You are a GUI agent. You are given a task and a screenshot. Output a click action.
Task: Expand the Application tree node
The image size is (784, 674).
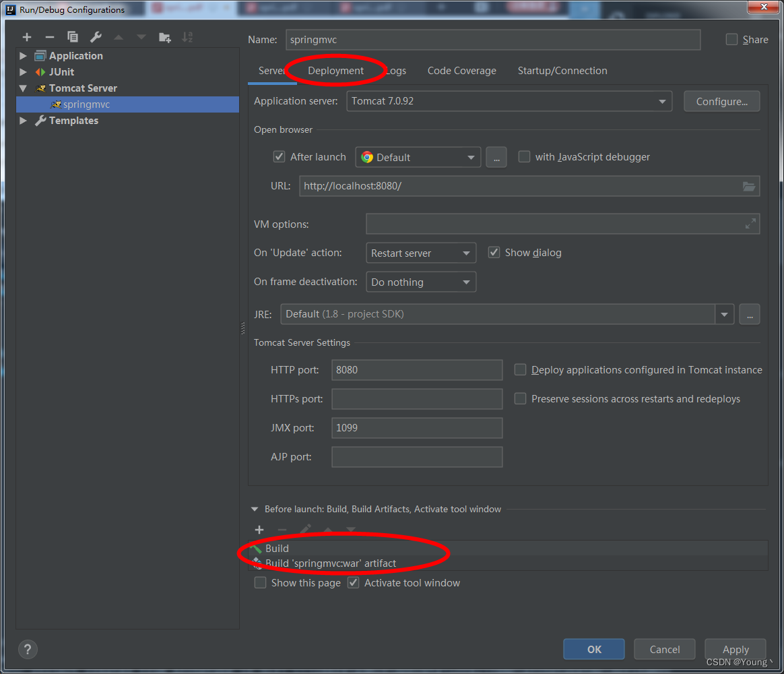click(23, 55)
